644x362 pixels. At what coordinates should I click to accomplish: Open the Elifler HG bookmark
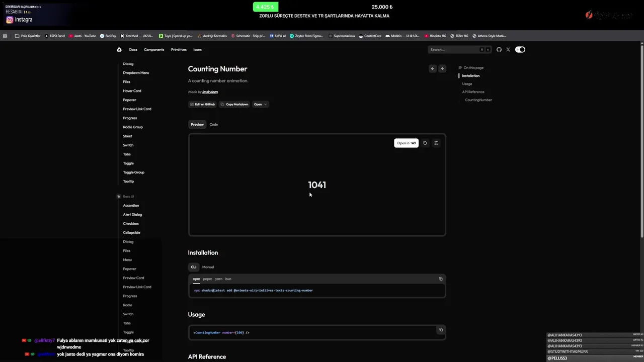tap(459, 36)
